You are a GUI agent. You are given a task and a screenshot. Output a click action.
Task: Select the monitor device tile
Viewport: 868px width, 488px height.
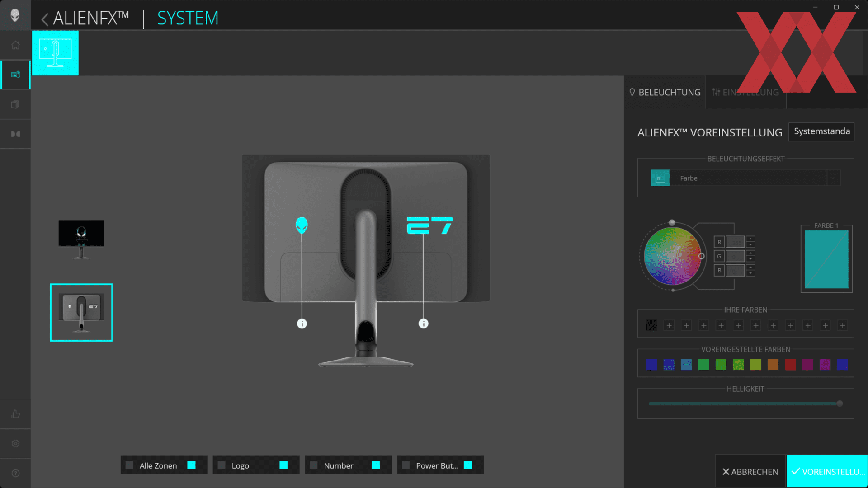[55, 53]
